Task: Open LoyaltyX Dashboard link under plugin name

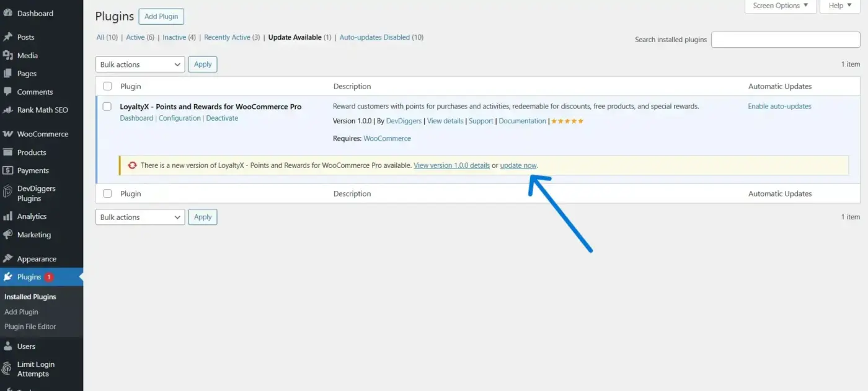Action: [136, 118]
